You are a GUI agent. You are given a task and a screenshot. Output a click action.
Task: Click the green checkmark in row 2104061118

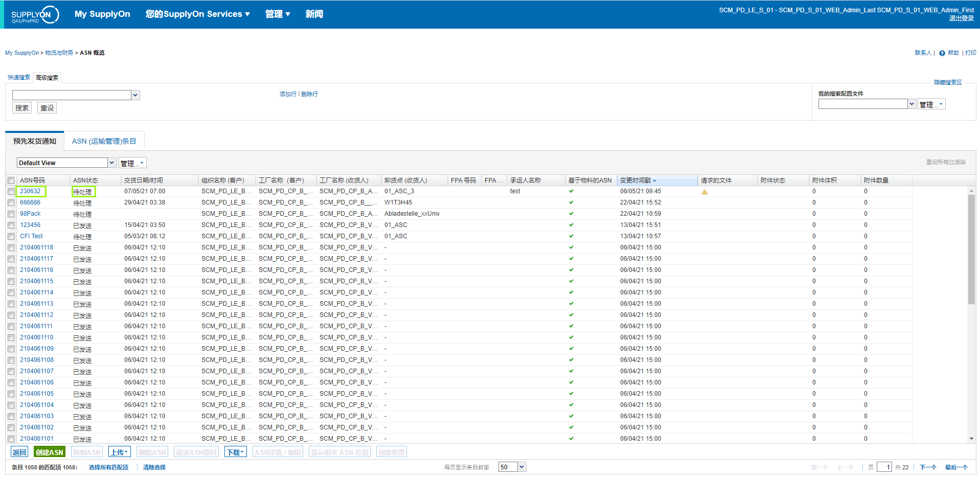571,247
